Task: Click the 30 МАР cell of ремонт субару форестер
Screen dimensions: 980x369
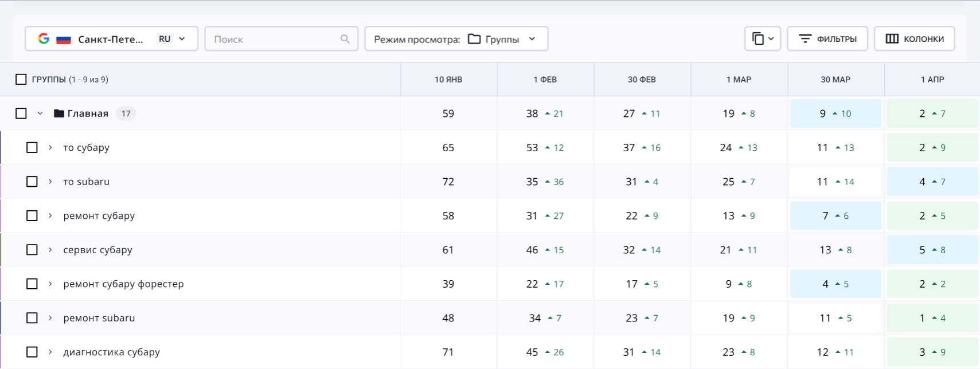Action: [835, 284]
